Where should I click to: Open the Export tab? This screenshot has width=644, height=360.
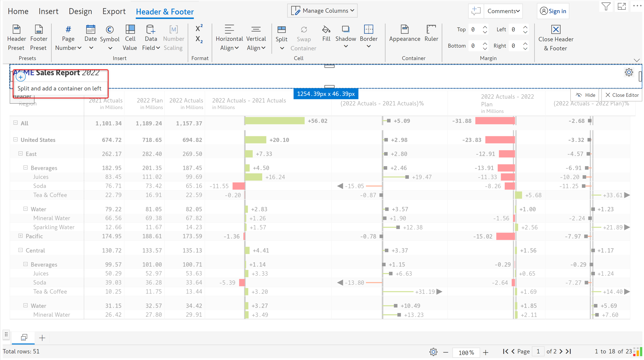[x=114, y=12]
